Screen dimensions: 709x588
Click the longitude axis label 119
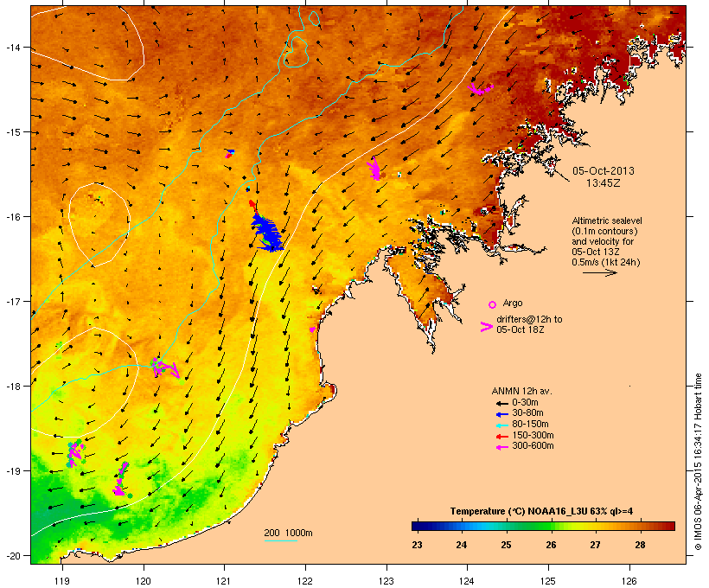pyautogui.click(x=62, y=581)
